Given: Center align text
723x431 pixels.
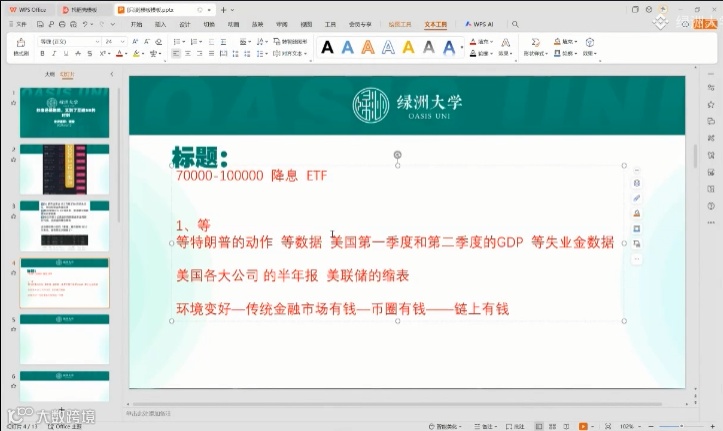Looking at the screenshot, I should tap(188, 54).
